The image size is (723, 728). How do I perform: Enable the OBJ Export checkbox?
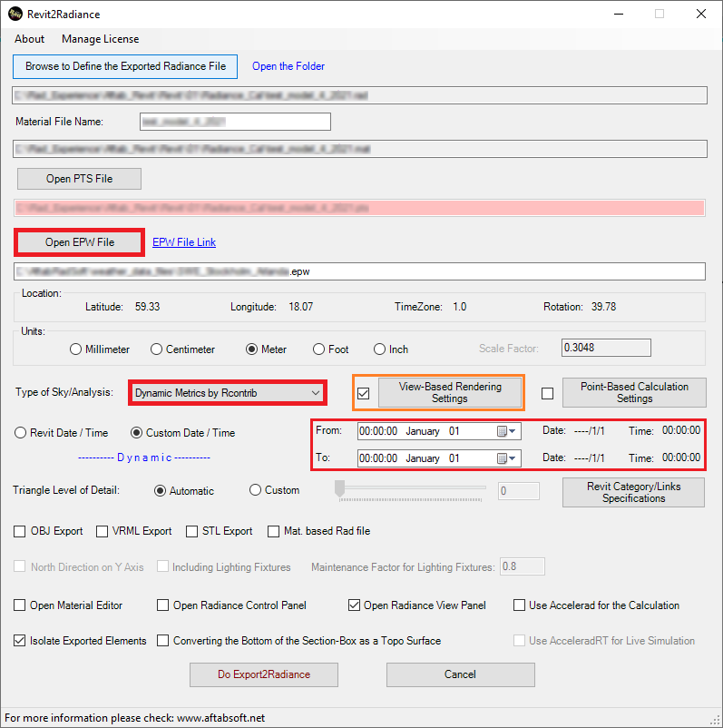pyautogui.click(x=19, y=532)
